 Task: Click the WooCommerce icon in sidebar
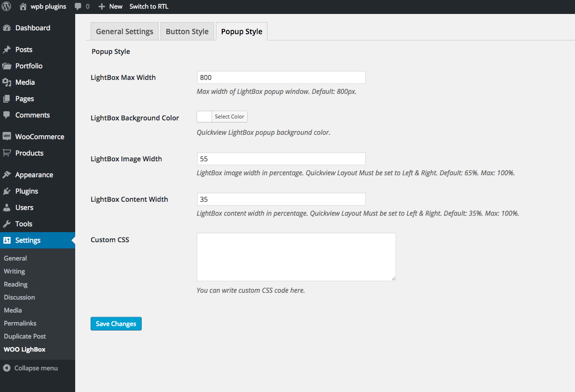point(7,137)
